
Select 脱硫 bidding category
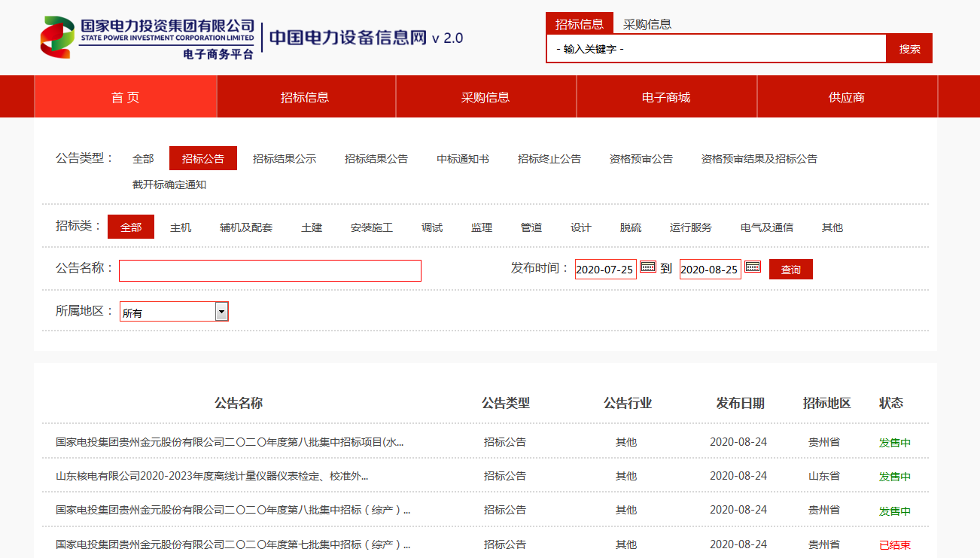[631, 227]
